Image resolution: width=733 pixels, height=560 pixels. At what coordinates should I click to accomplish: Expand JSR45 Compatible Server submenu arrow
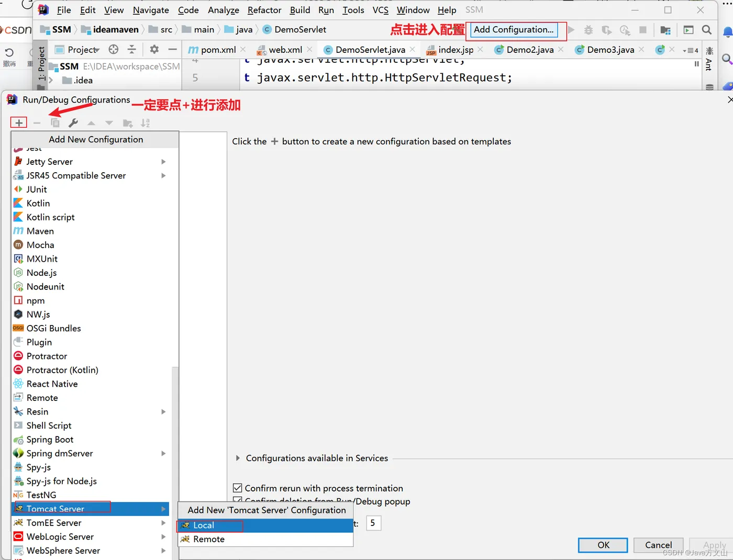163,176
